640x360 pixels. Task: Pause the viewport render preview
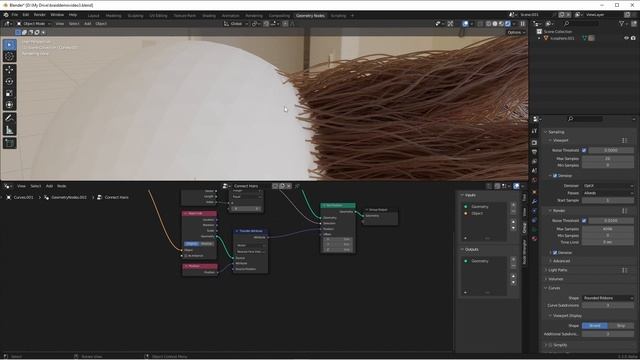click(522, 24)
